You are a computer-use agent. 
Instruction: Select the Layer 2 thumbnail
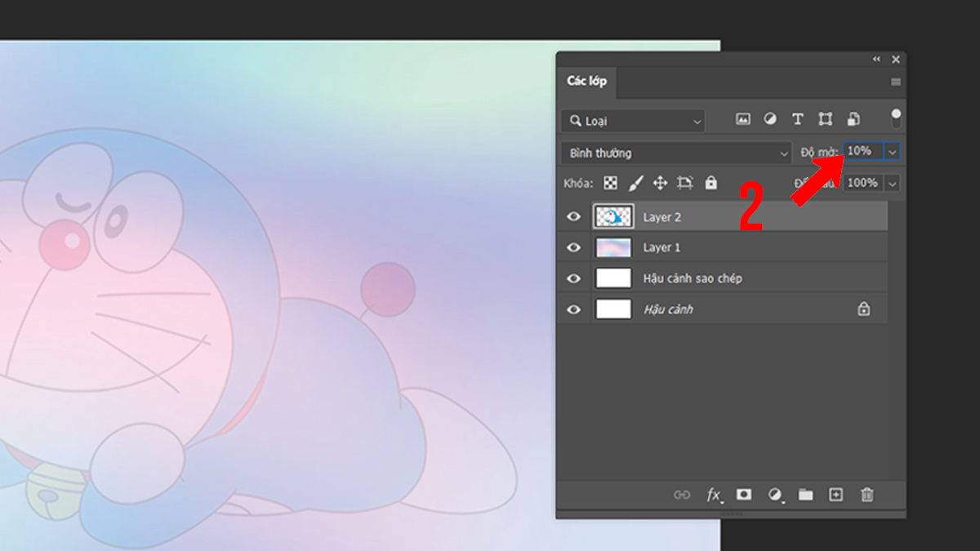point(613,217)
